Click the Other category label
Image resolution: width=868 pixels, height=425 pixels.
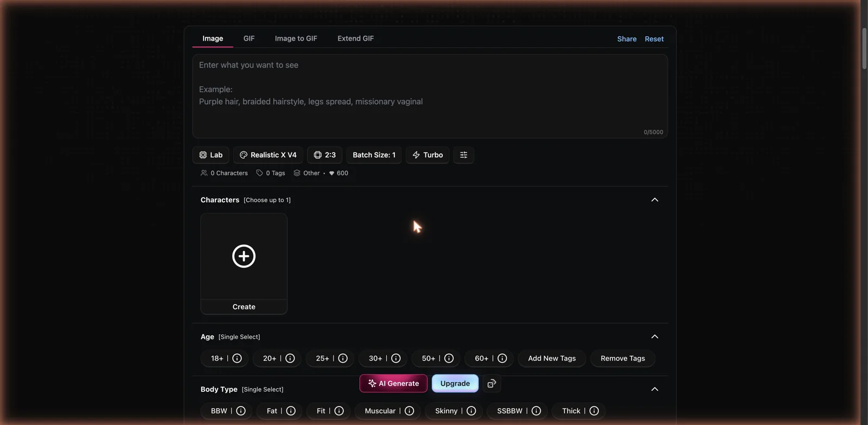click(307, 173)
